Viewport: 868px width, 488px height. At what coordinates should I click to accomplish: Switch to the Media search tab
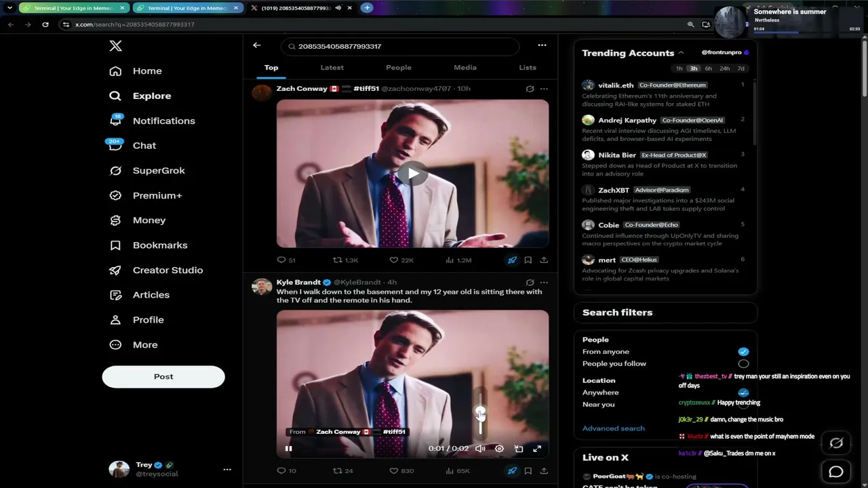(x=465, y=68)
